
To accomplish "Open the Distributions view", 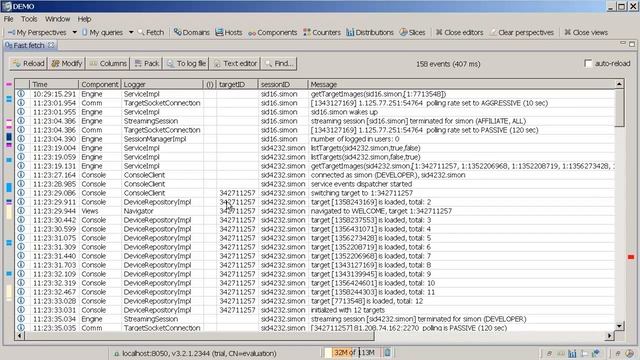I will coord(370,32).
